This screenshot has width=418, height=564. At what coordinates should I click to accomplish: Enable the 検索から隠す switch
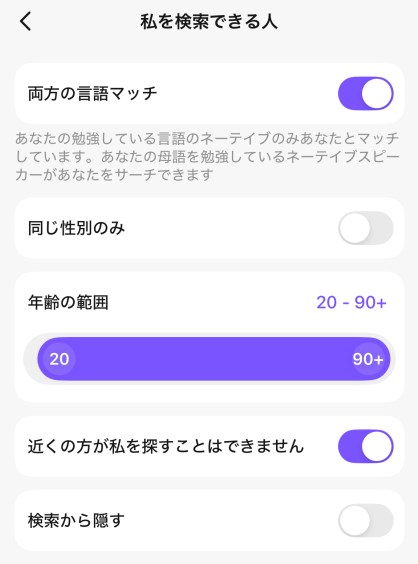click(x=365, y=520)
